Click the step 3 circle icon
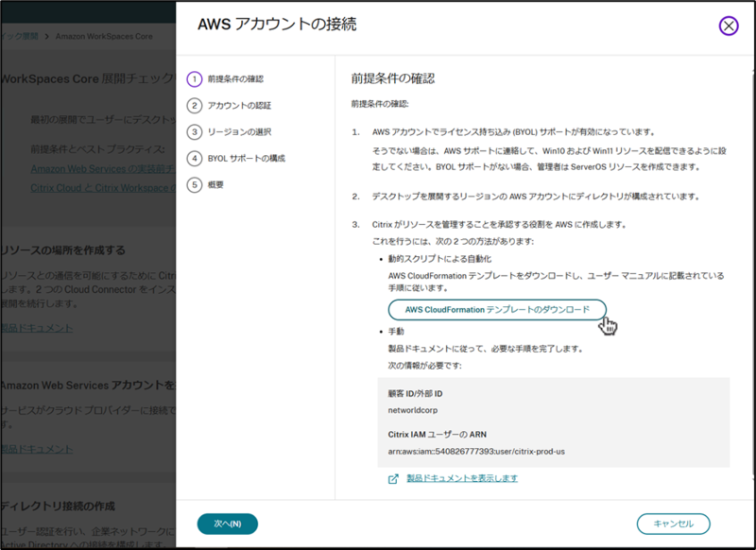The width and height of the screenshot is (756, 550). click(x=195, y=132)
